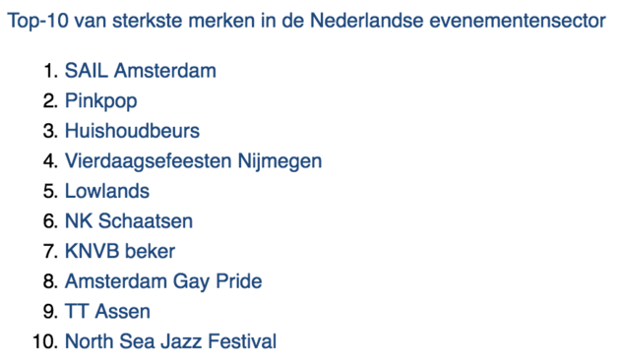Select the Lowlands link

click(107, 191)
